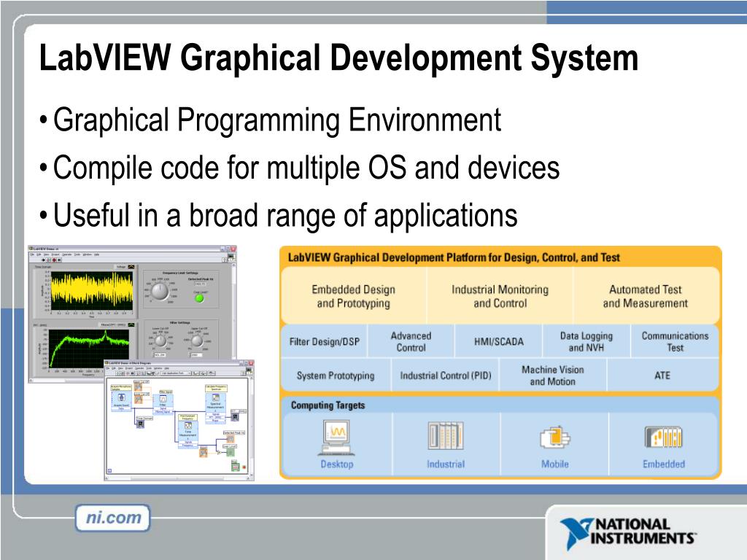Click the Lower Cut-Off filter knob
The image size is (747, 560).
pos(160,341)
